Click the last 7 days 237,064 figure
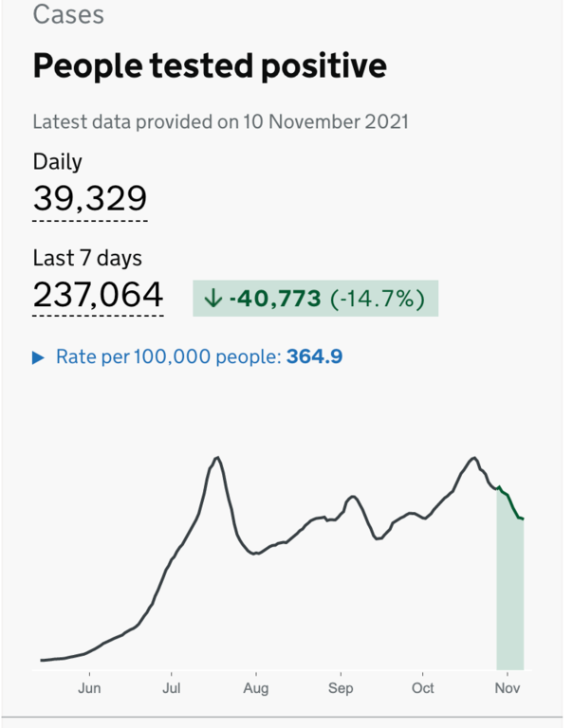The image size is (573, 728). 99,294
